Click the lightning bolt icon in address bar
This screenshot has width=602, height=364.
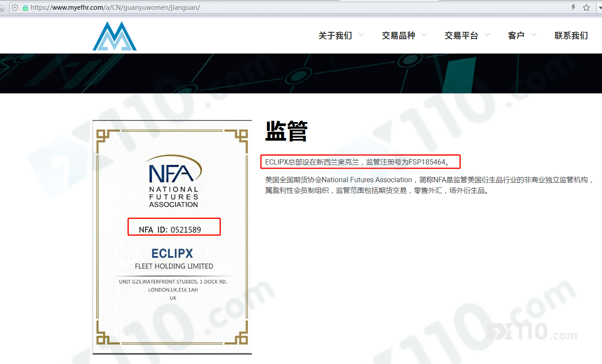pyautogui.click(x=574, y=8)
